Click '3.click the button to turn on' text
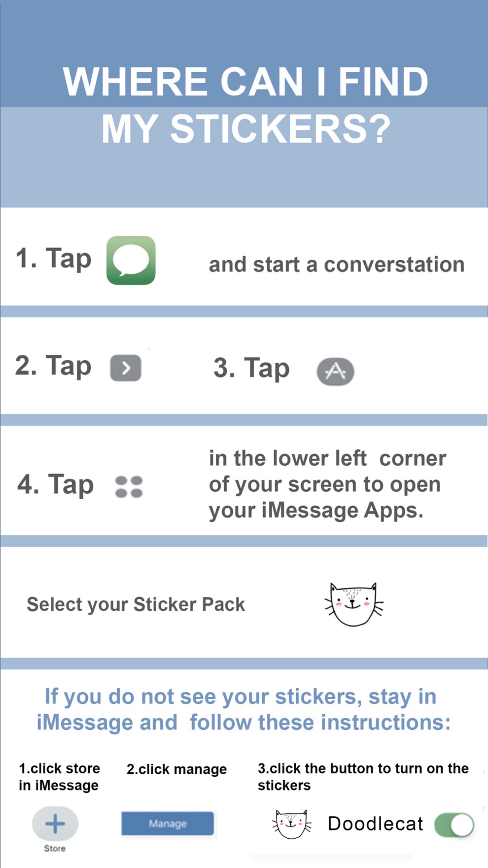488x868 pixels. pyautogui.click(x=363, y=777)
